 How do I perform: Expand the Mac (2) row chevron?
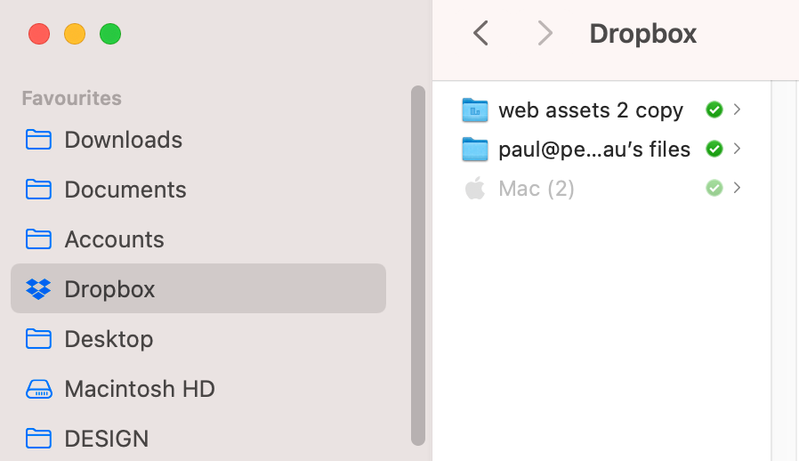pos(737,188)
